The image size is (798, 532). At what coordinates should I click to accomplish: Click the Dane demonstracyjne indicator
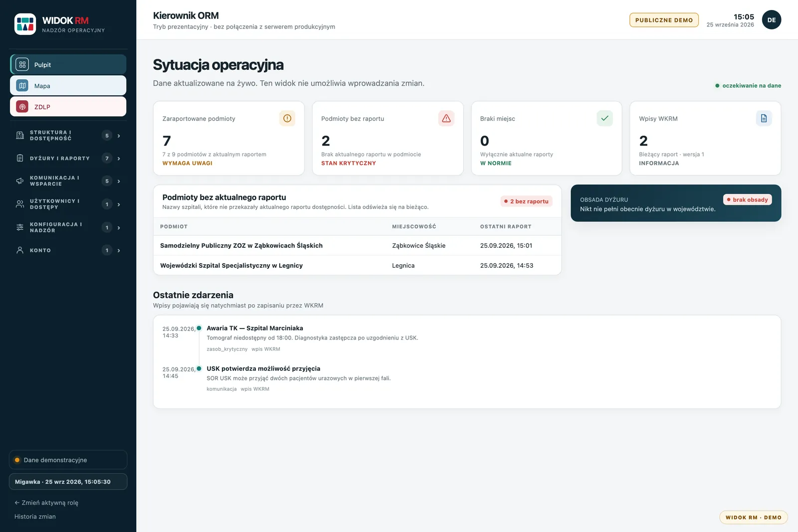[x=68, y=460]
